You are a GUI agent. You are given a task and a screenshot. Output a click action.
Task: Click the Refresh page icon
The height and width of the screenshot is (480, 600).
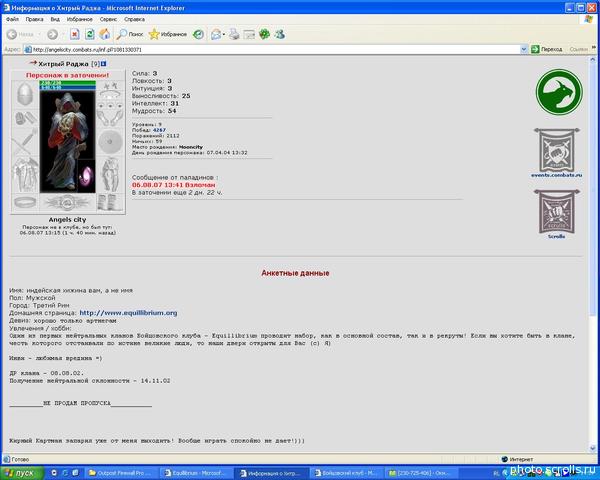[x=90, y=34]
